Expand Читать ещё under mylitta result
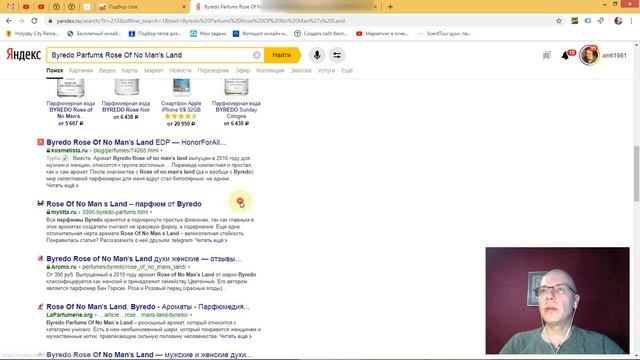 (211, 240)
